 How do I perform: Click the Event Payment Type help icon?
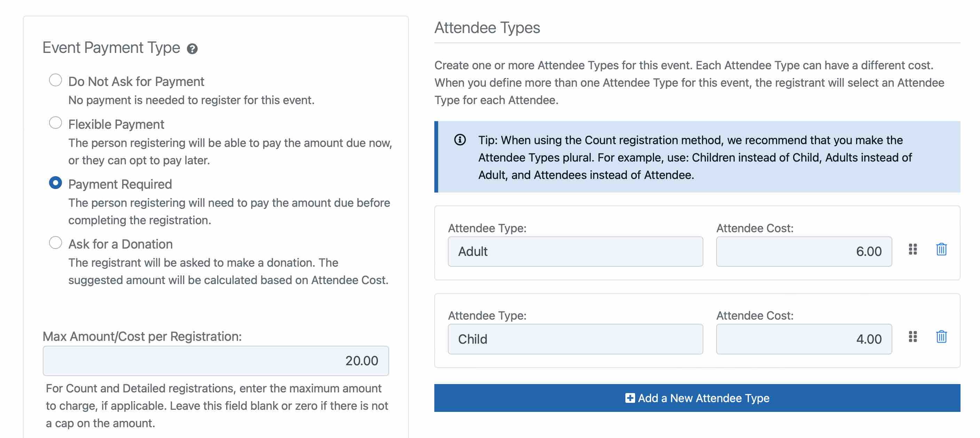pos(192,49)
